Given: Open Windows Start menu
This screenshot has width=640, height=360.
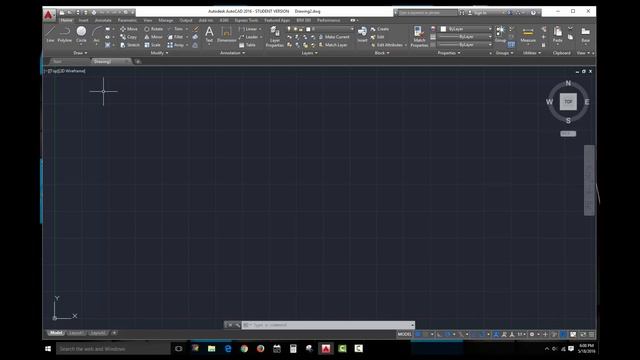Looking at the screenshot, I should (48, 349).
